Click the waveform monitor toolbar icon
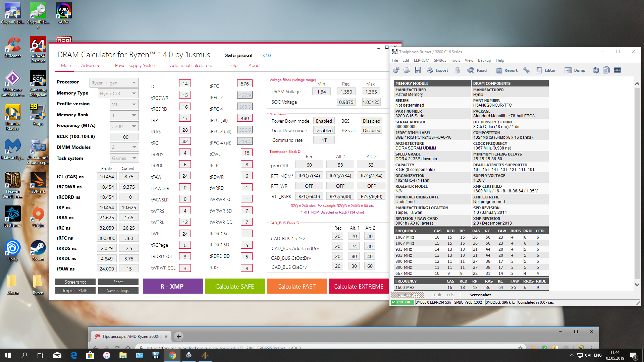Screen dimensions: 644x362 coord(618,70)
